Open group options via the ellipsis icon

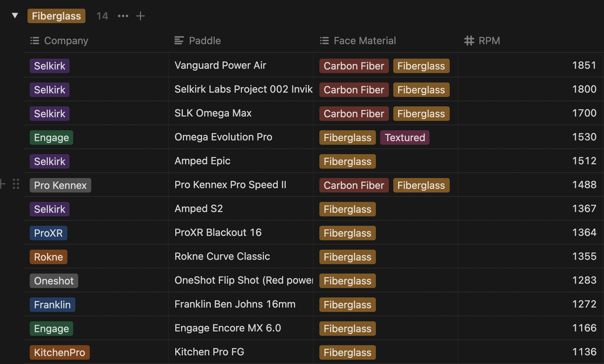click(x=123, y=16)
